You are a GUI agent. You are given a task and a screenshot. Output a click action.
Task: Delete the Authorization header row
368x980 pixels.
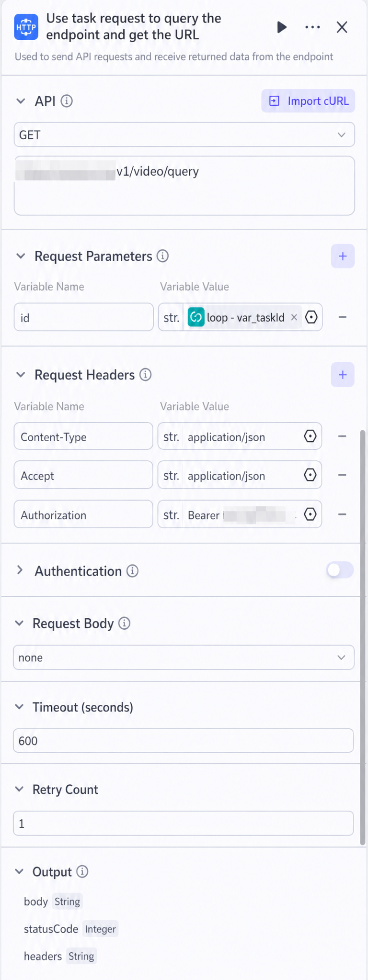pyautogui.click(x=342, y=514)
